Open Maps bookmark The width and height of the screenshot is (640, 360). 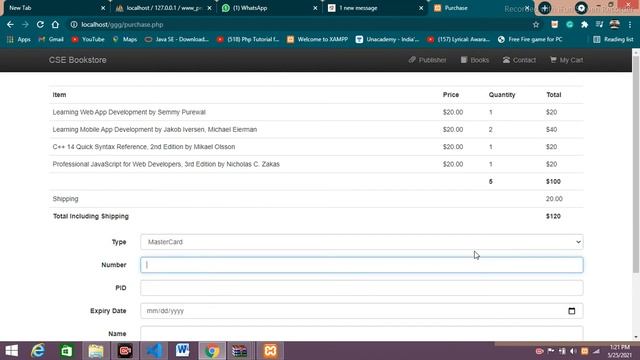[125, 40]
